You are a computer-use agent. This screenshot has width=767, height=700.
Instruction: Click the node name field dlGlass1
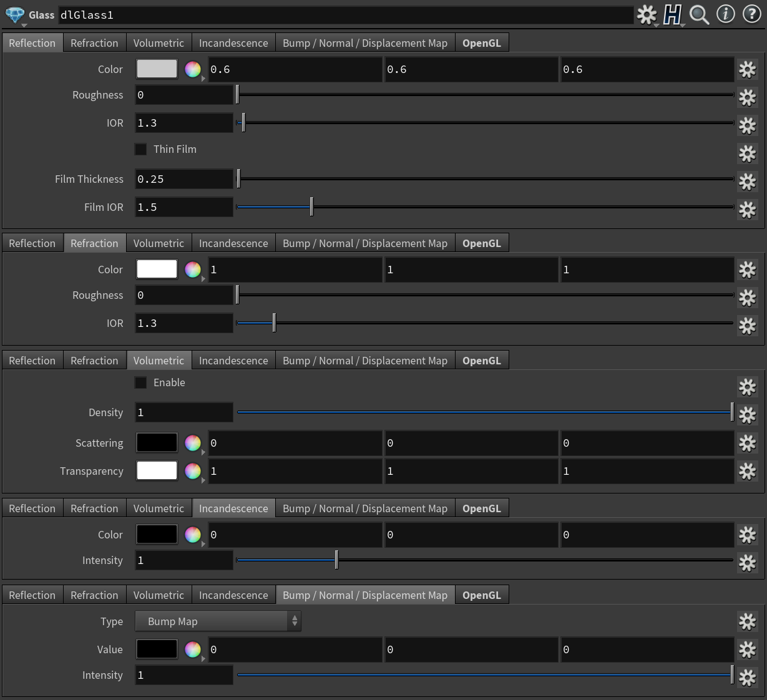pos(346,15)
